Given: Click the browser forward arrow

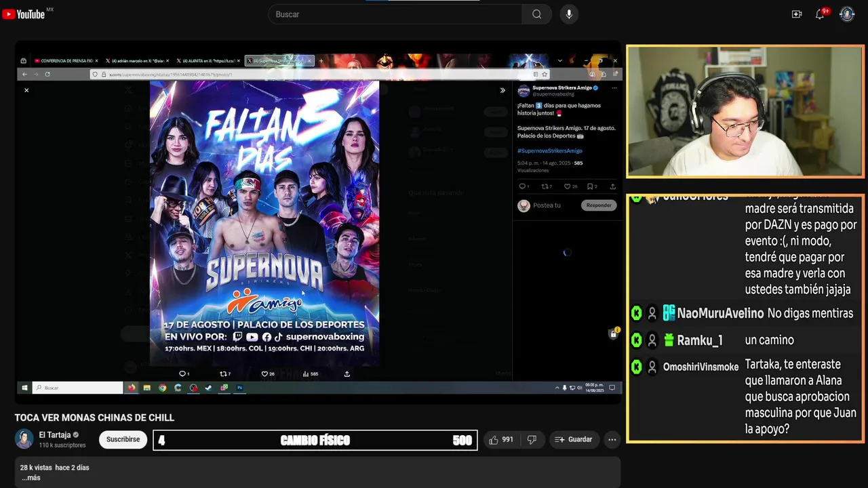Looking at the screenshot, I should 36,74.
